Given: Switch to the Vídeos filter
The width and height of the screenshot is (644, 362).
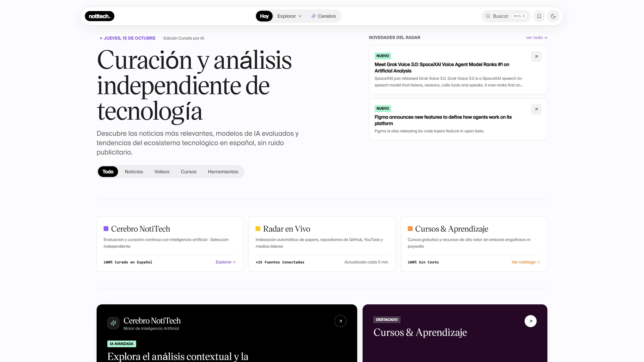Looking at the screenshot, I should [x=162, y=172].
